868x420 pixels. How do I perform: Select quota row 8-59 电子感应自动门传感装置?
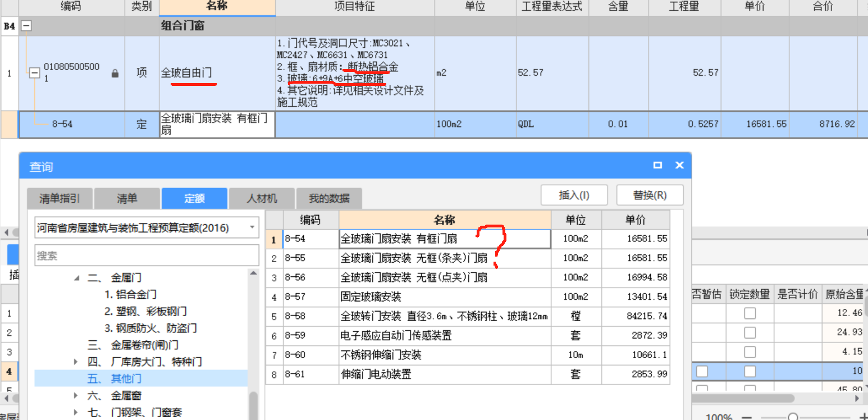coord(468,336)
